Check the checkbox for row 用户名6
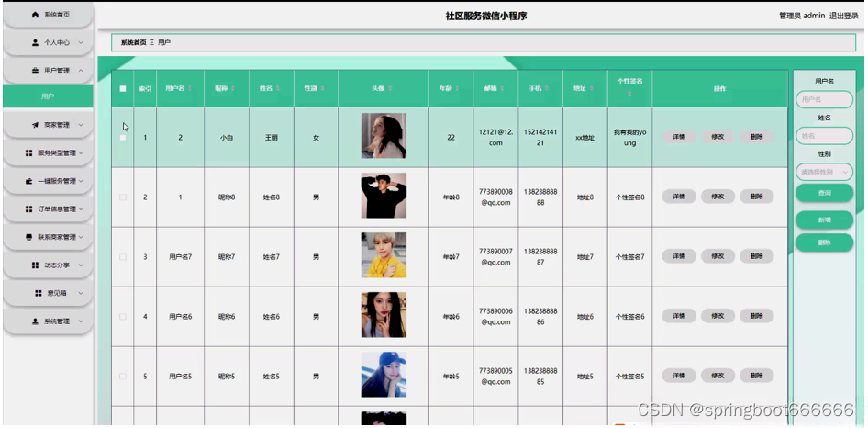Screen dimensions: 868x428 123,317
